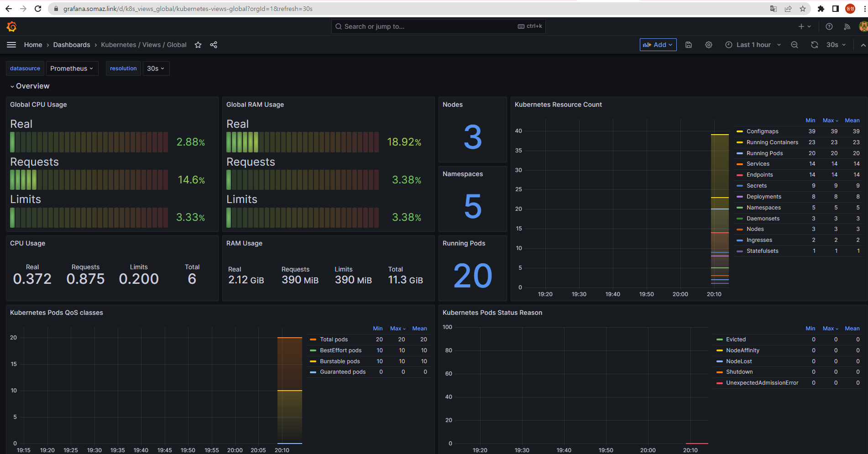Image resolution: width=868 pixels, height=454 pixels.
Task: Open the browser extensions puzzle icon
Action: click(821, 9)
